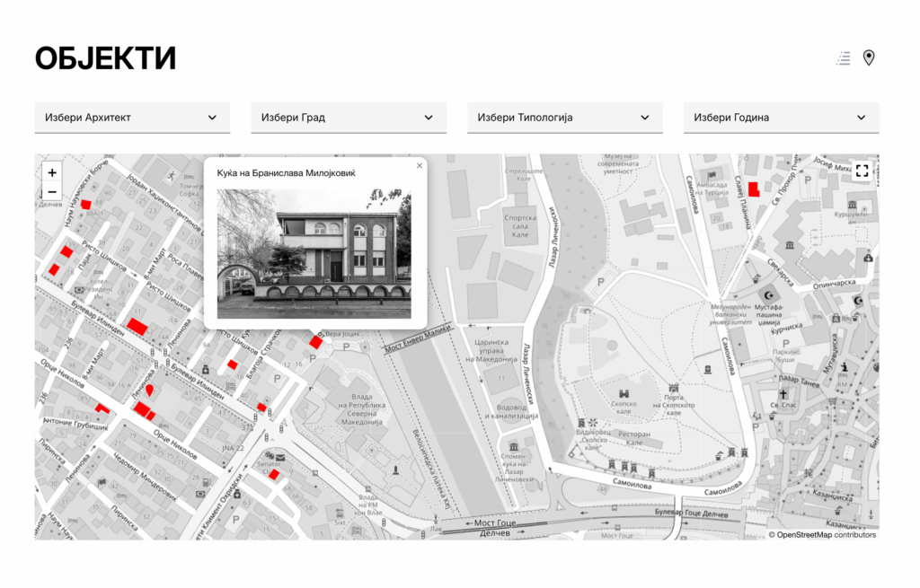Select the red marker near Славеј Планина
Image resolution: width=920 pixels, height=588 pixels.
point(754,189)
